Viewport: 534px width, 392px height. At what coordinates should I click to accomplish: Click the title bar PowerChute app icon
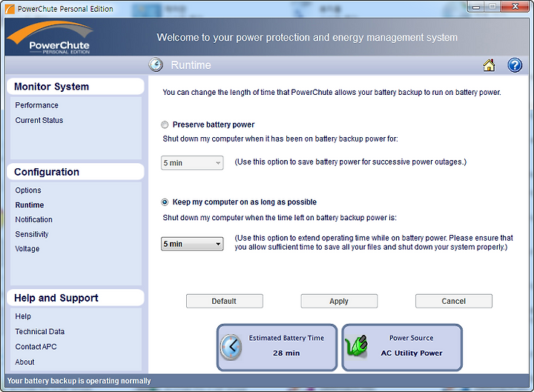tap(10, 9)
